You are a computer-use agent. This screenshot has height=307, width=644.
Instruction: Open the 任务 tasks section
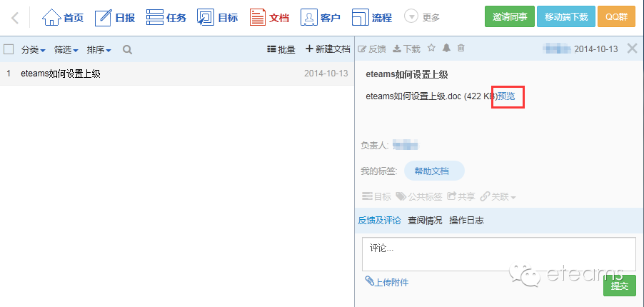tap(166, 18)
